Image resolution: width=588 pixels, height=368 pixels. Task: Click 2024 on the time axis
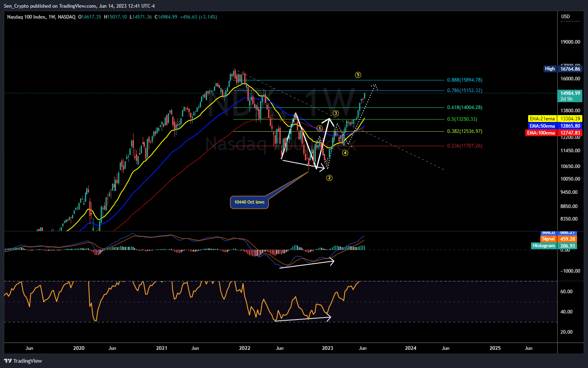[411, 348]
